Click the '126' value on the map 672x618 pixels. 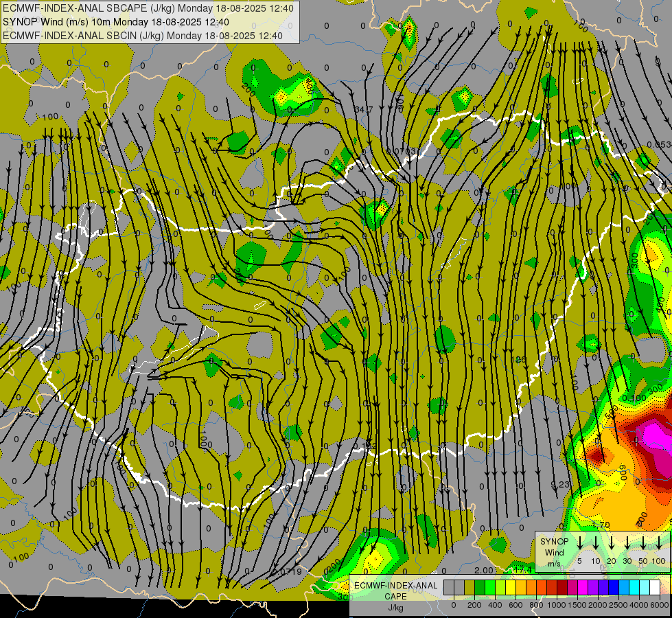(x=518, y=359)
